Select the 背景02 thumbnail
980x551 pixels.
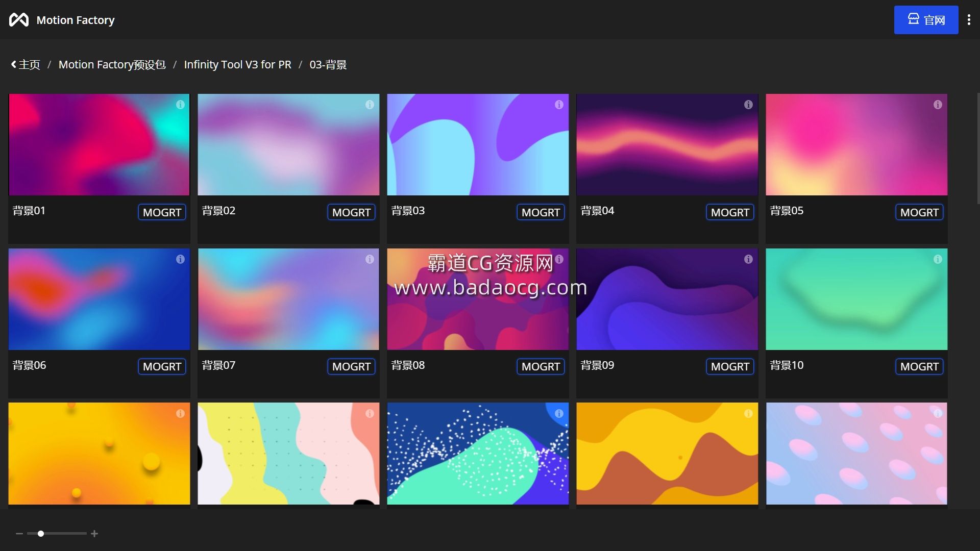tap(288, 144)
